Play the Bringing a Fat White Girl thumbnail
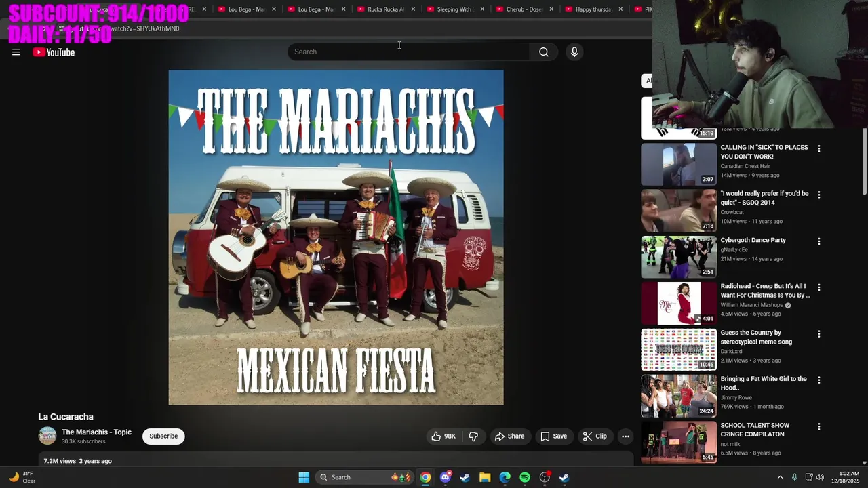The image size is (868, 488). (679, 396)
